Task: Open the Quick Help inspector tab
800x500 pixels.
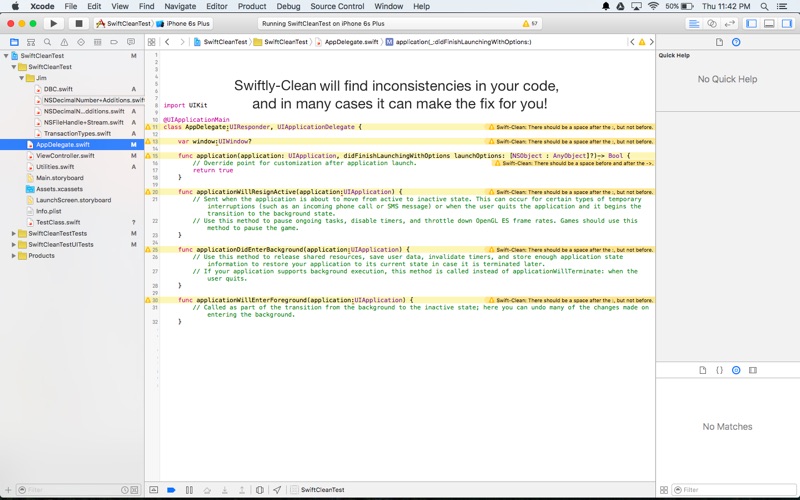Action: [x=736, y=42]
